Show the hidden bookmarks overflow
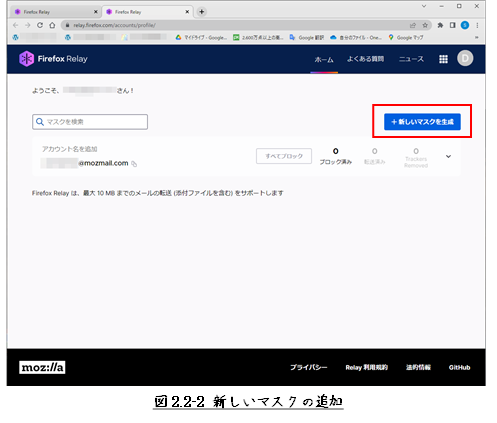 coord(477,37)
